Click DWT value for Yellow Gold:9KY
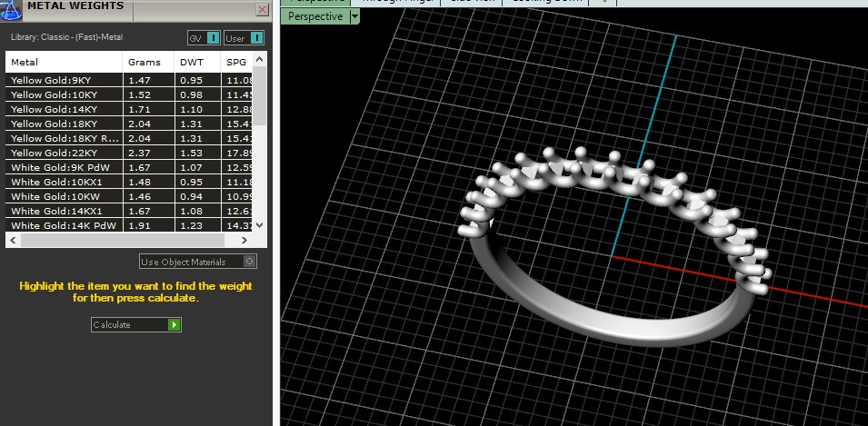Viewport: 868px width, 426px height. tap(192, 80)
